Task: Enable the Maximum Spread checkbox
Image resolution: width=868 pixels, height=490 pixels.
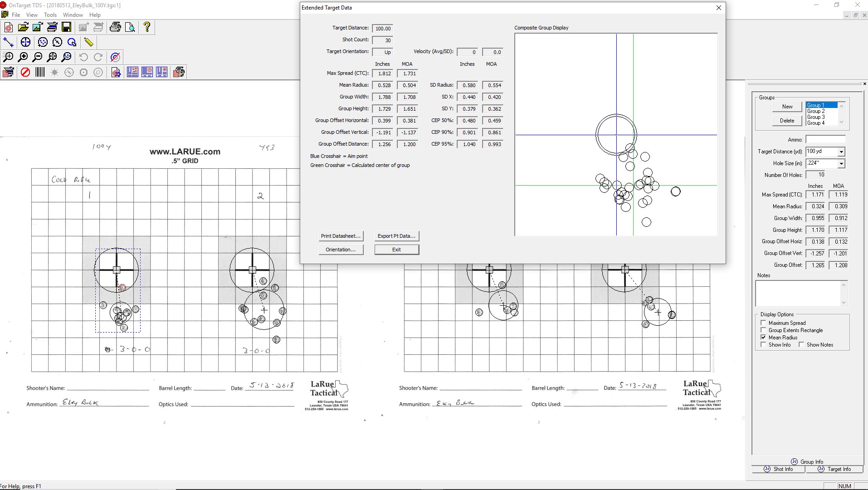Action: [x=763, y=323]
